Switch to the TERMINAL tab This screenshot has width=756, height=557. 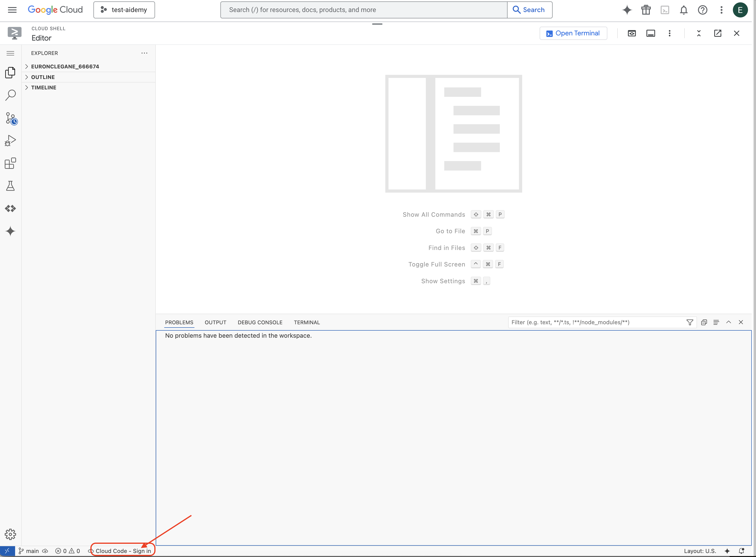click(307, 322)
